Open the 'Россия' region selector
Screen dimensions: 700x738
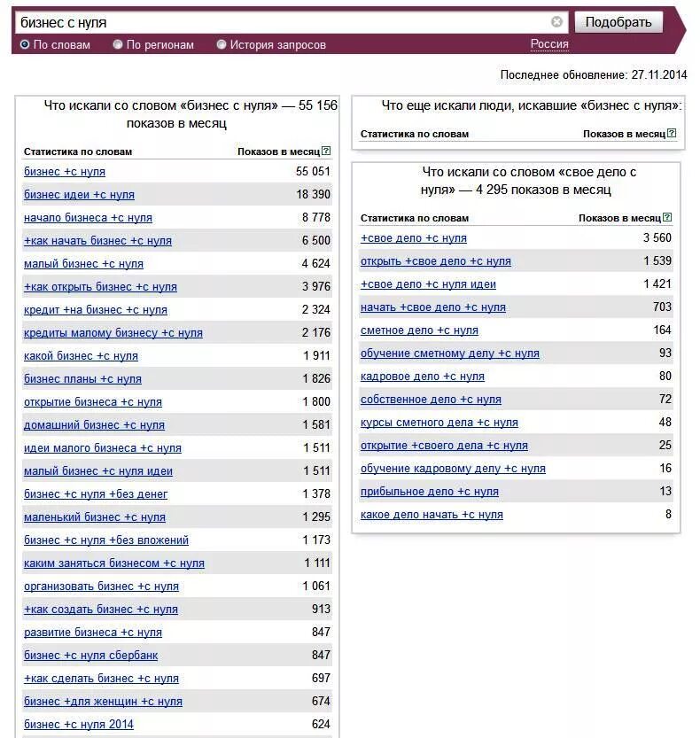[549, 44]
